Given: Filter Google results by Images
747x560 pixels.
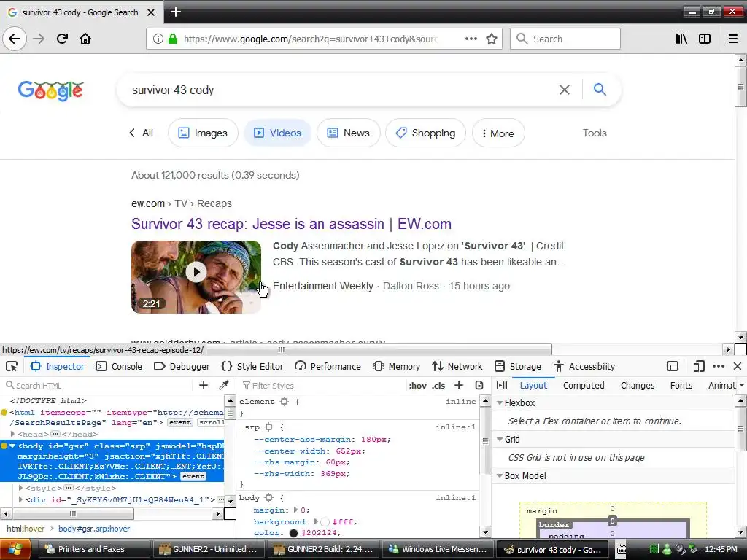Looking at the screenshot, I should [203, 133].
